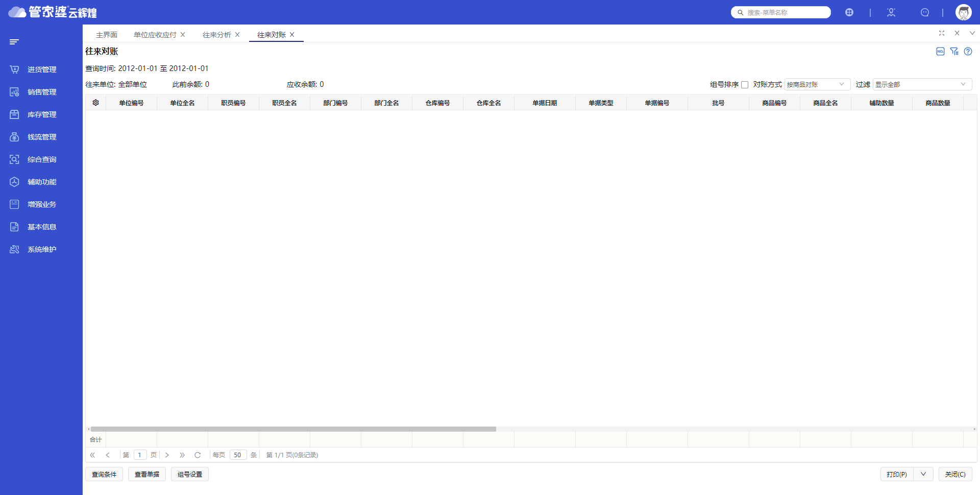
Task: Click the 关闭(C) button
Action: pos(955,474)
